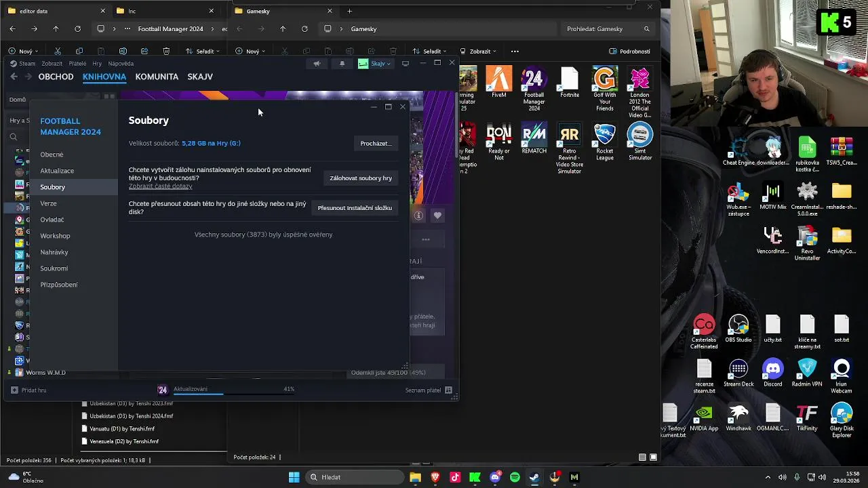Select Ovladač in properties sidebar
The image size is (868, 488).
click(75, 220)
